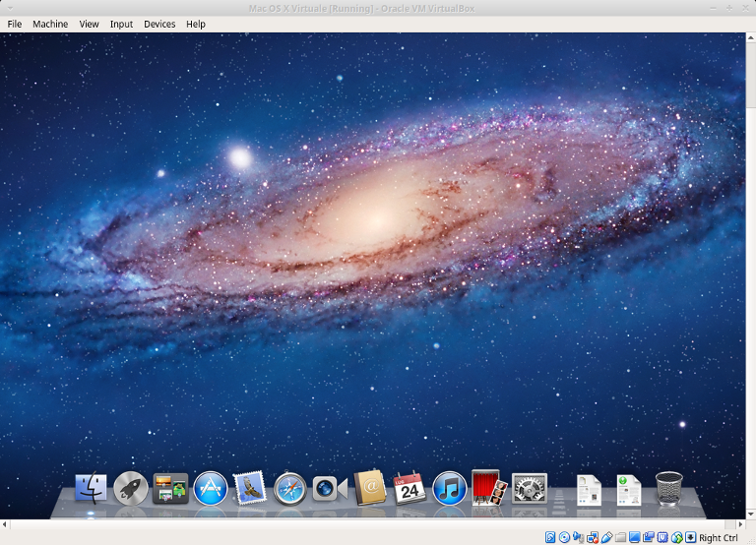
Task: Click the Right Ctrl host key label
Action: pos(719,538)
